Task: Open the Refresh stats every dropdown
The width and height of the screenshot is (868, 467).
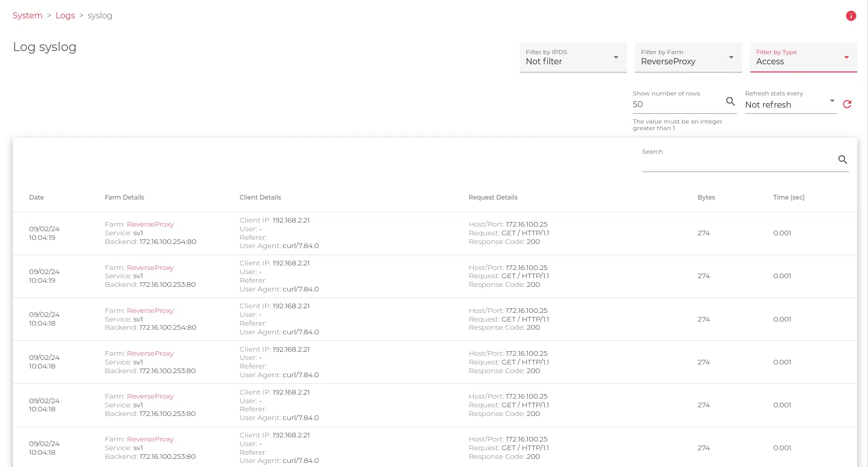Action: (x=790, y=105)
